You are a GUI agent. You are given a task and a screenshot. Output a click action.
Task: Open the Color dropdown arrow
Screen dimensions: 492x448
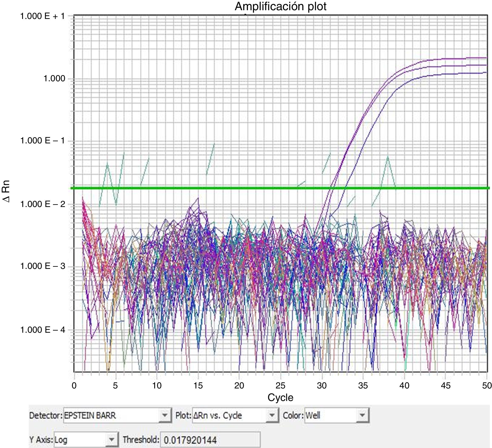(362, 415)
